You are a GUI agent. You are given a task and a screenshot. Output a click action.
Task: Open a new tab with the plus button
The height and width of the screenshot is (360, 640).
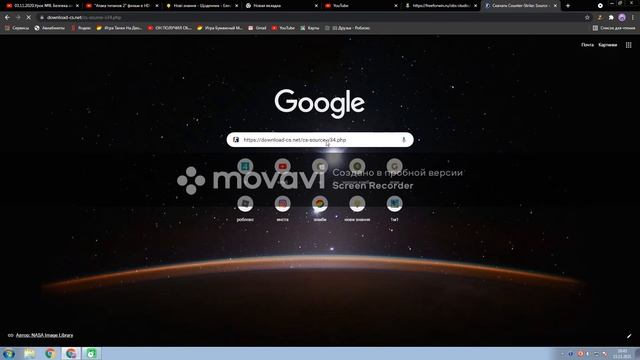point(568,6)
